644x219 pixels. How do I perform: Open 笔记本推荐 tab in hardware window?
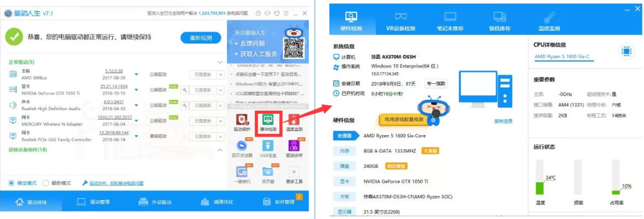[450, 21]
